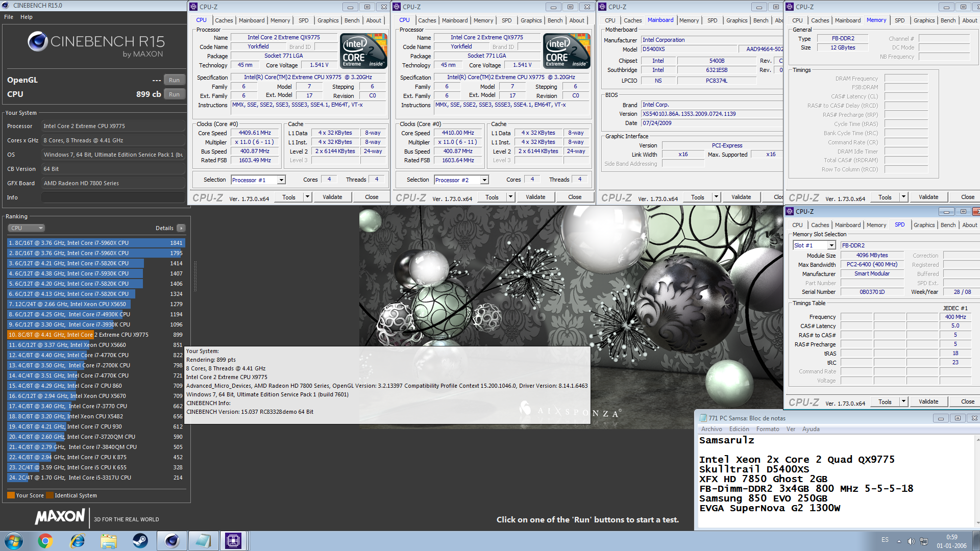Screen dimensions: 980x551
Task: Switch to Caches tab in Processor #1 window
Action: pyautogui.click(x=224, y=20)
